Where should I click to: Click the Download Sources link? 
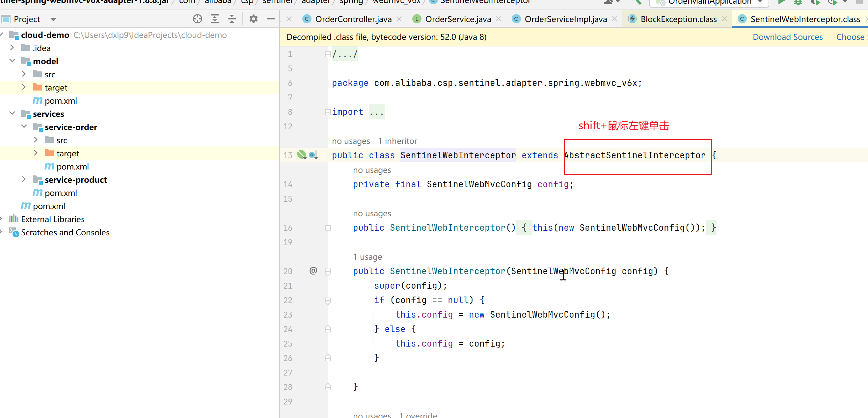787,37
